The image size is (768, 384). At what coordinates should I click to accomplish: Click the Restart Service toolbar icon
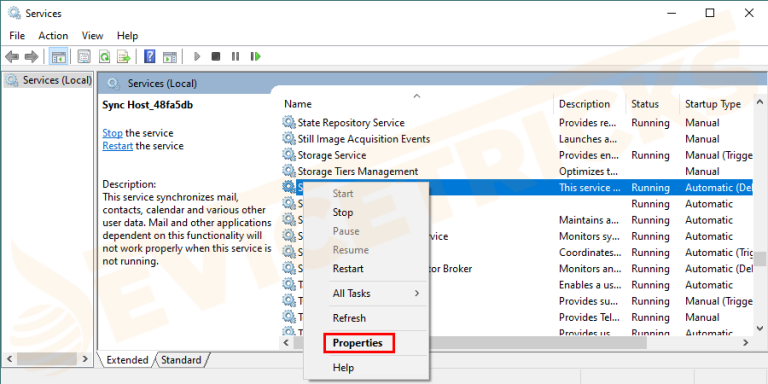click(x=256, y=57)
